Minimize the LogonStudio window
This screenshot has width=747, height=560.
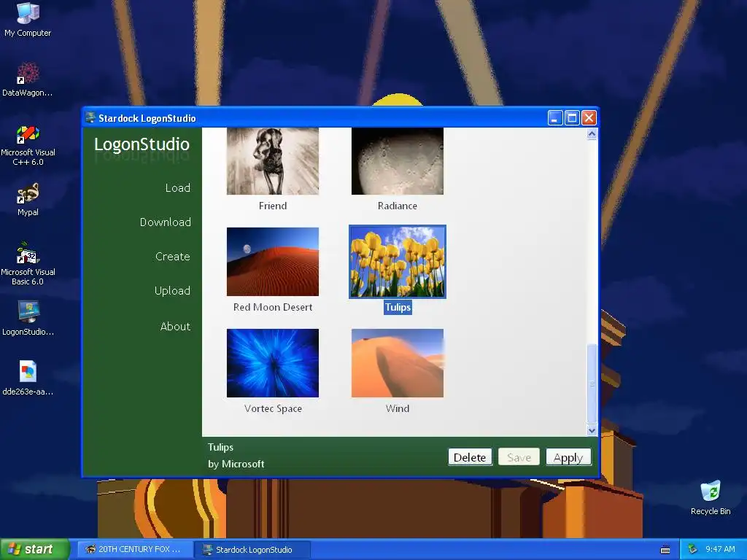(554, 117)
